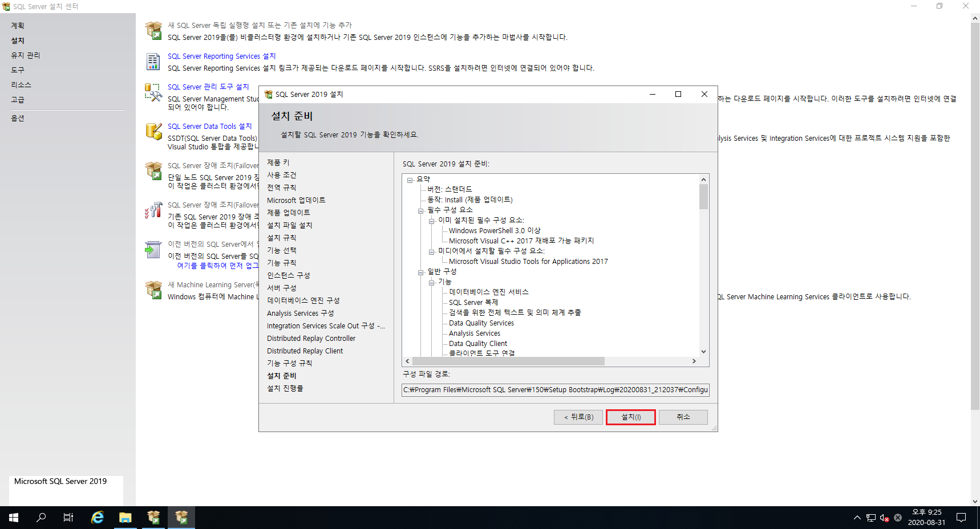
Task: Open the 계획 page in Installation Center
Action: pos(18,26)
